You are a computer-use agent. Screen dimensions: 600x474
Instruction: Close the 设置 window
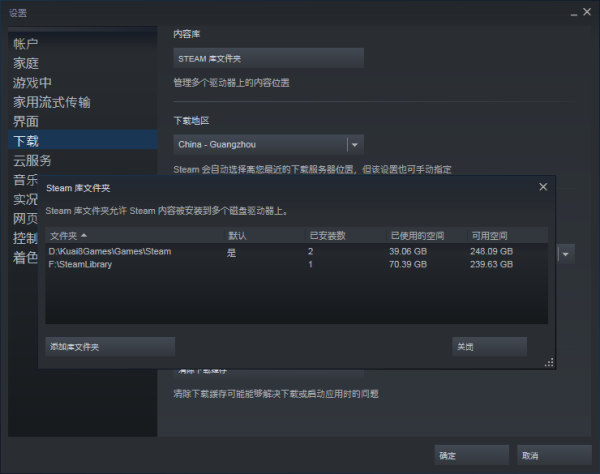[x=587, y=12]
